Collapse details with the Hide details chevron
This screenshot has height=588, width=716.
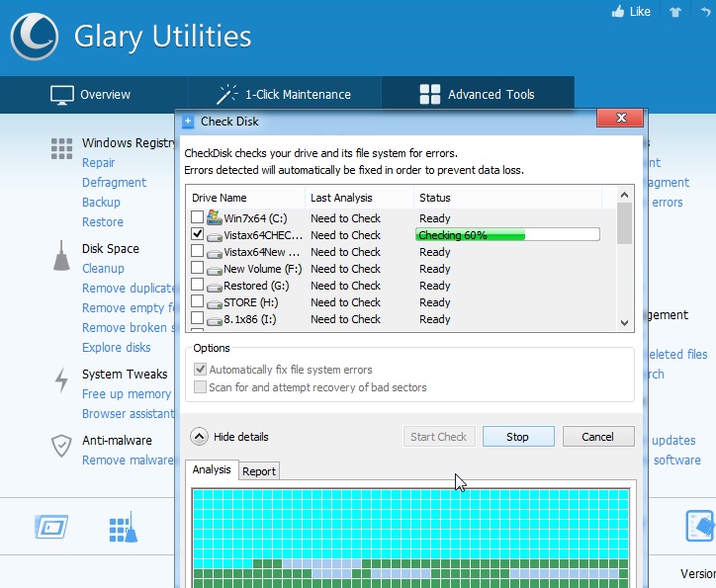point(199,437)
